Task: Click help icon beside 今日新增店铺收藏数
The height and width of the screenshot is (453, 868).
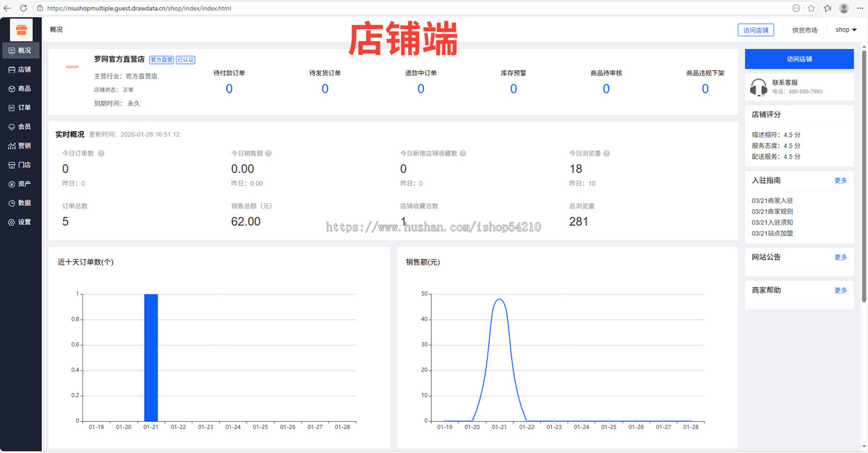Action: (x=462, y=153)
